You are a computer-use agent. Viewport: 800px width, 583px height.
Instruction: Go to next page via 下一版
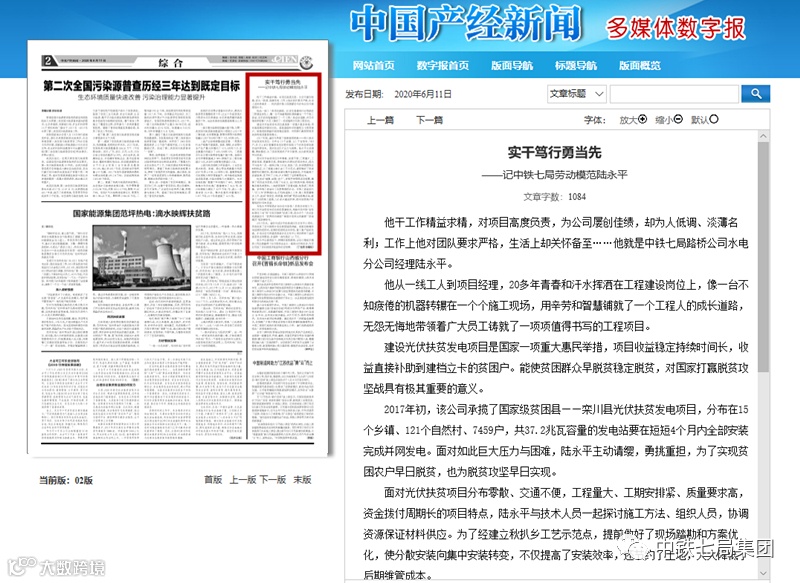click(273, 479)
